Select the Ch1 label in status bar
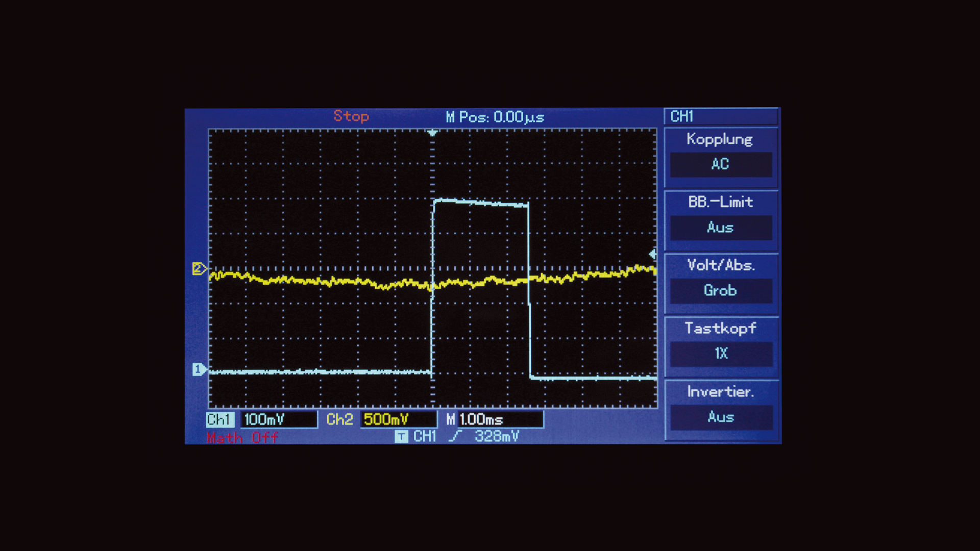 pos(220,419)
